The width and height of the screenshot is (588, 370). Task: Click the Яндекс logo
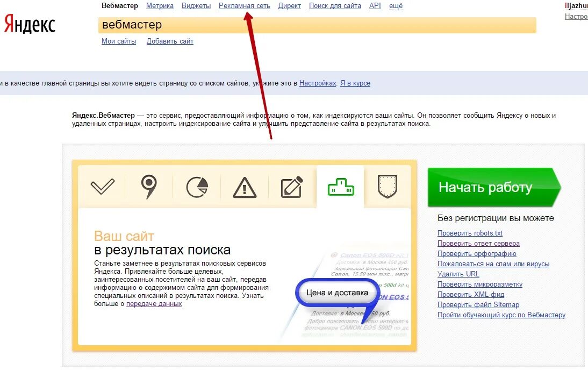pos(30,24)
